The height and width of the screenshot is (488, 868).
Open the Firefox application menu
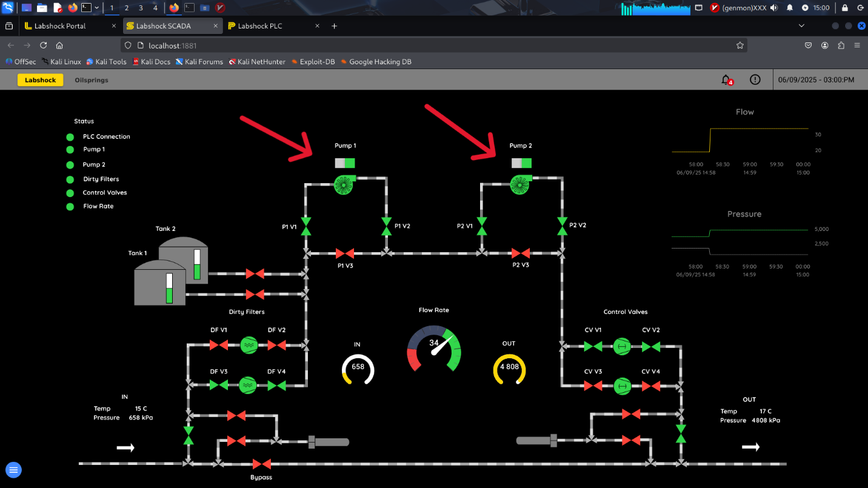(x=856, y=45)
